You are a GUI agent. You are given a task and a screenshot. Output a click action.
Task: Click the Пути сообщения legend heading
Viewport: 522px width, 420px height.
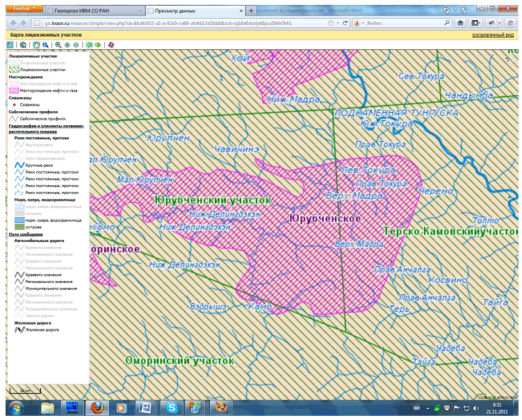point(24,235)
